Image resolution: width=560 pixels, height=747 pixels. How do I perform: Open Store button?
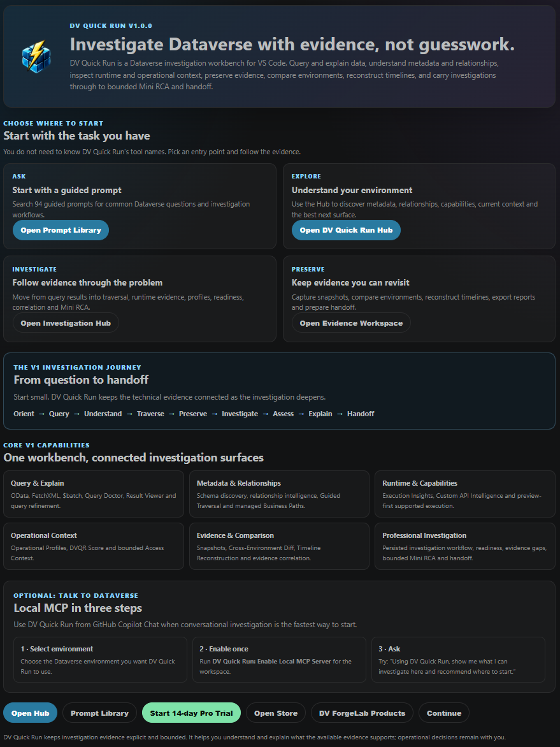(x=276, y=713)
